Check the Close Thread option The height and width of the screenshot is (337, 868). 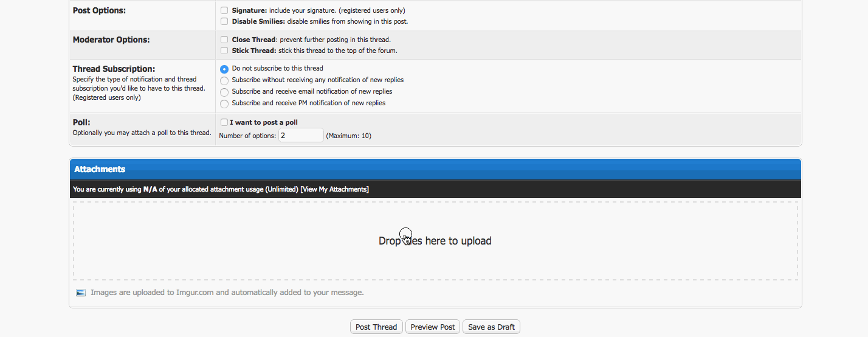(x=224, y=40)
